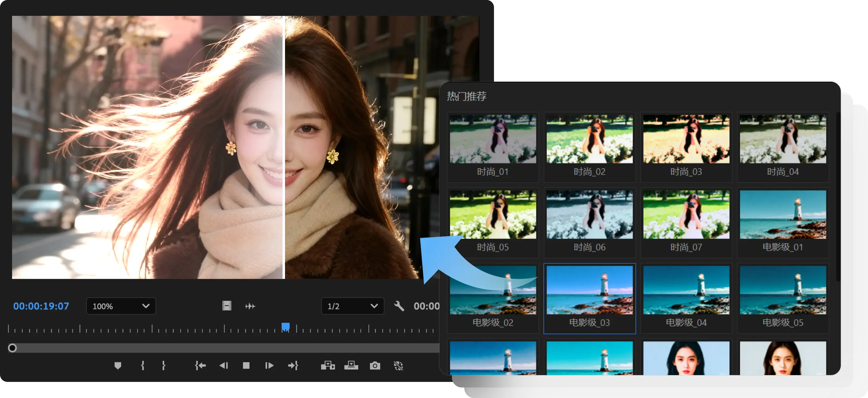
Task: Click the Mark Out bracket icon
Action: [164, 366]
